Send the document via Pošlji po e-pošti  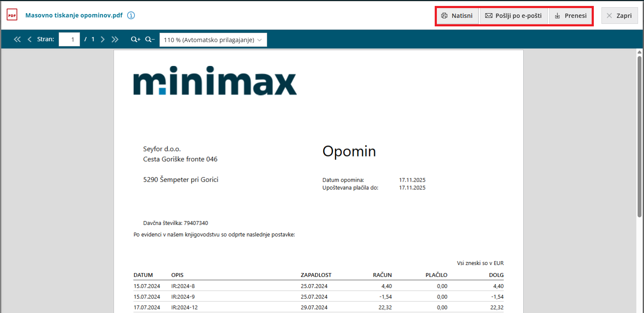[x=513, y=16]
